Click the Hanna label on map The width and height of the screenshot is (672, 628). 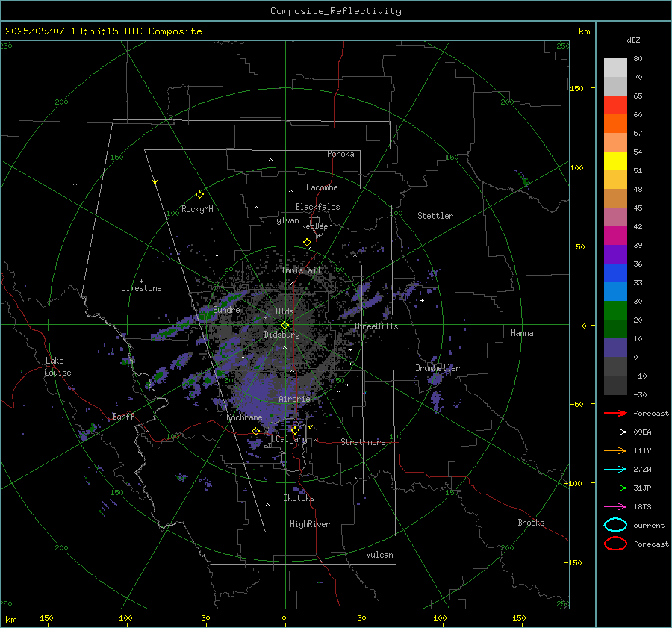click(522, 333)
